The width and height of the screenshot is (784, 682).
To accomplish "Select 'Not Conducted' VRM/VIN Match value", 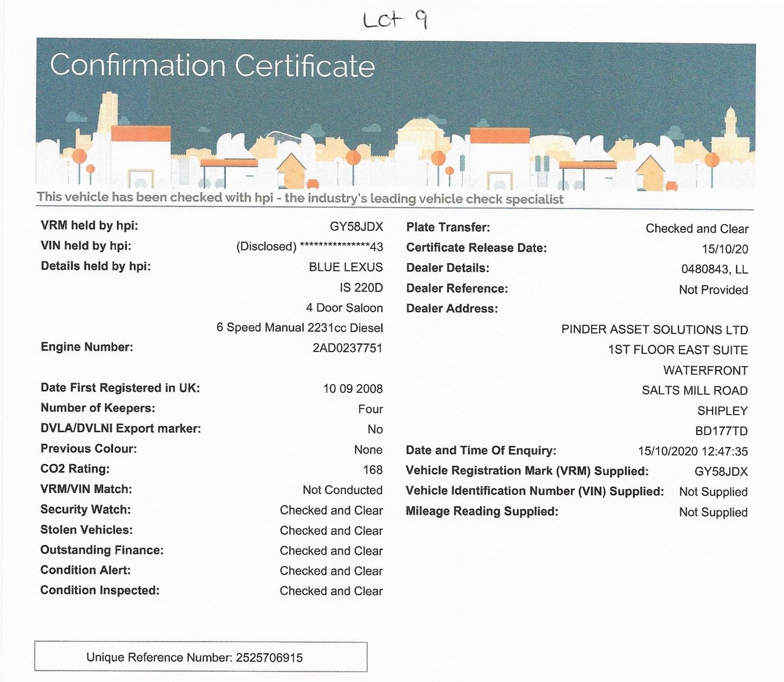I will point(343,490).
